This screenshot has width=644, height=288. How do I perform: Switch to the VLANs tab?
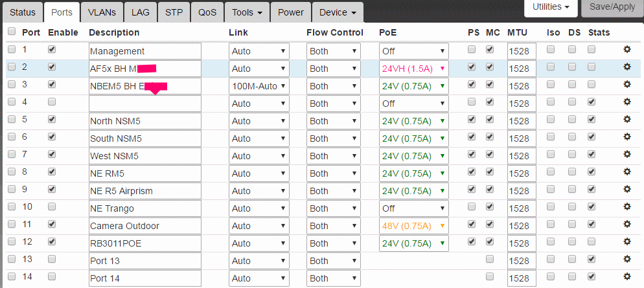(102, 12)
